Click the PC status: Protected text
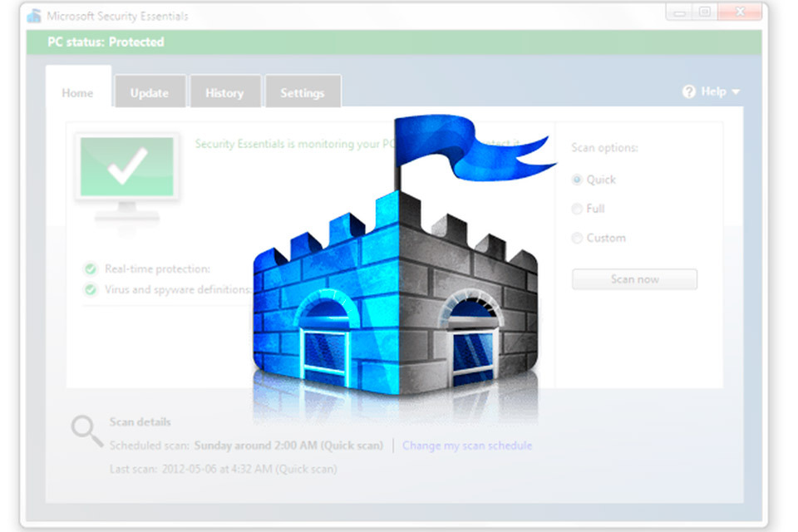Image resolution: width=798 pixels, height=532 pixels. [106, 42]
